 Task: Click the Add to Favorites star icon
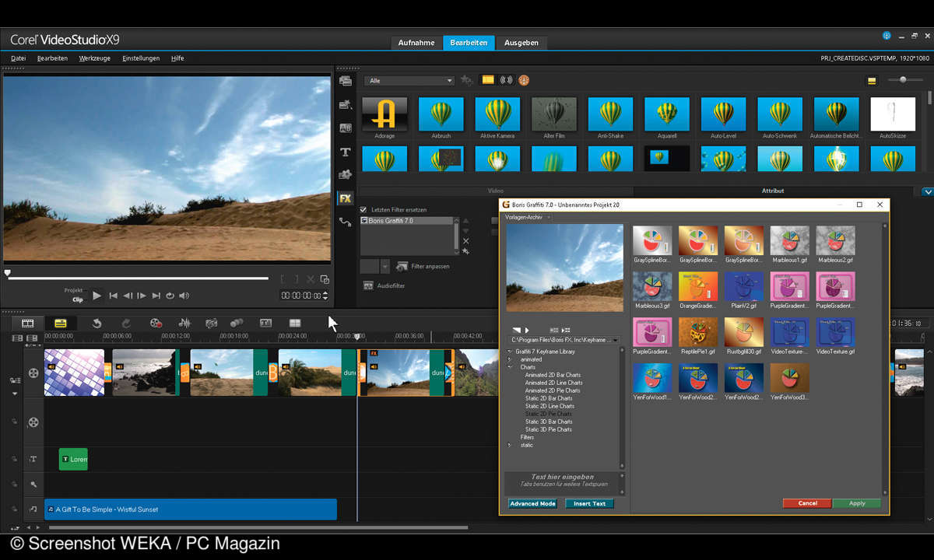466,80
